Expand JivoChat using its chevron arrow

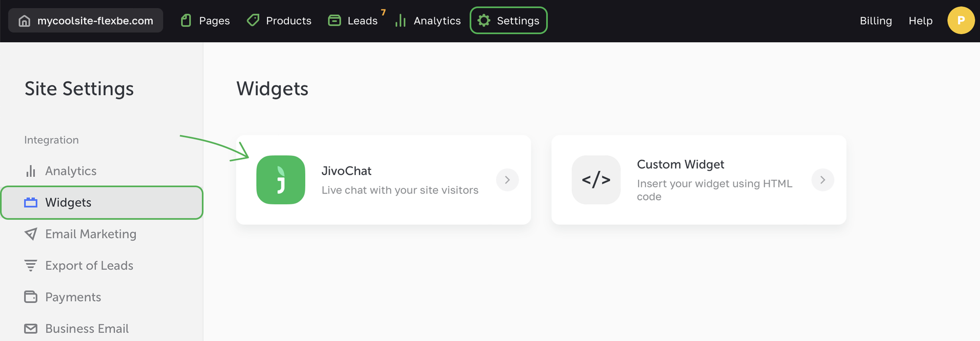(x=507, y=180)
